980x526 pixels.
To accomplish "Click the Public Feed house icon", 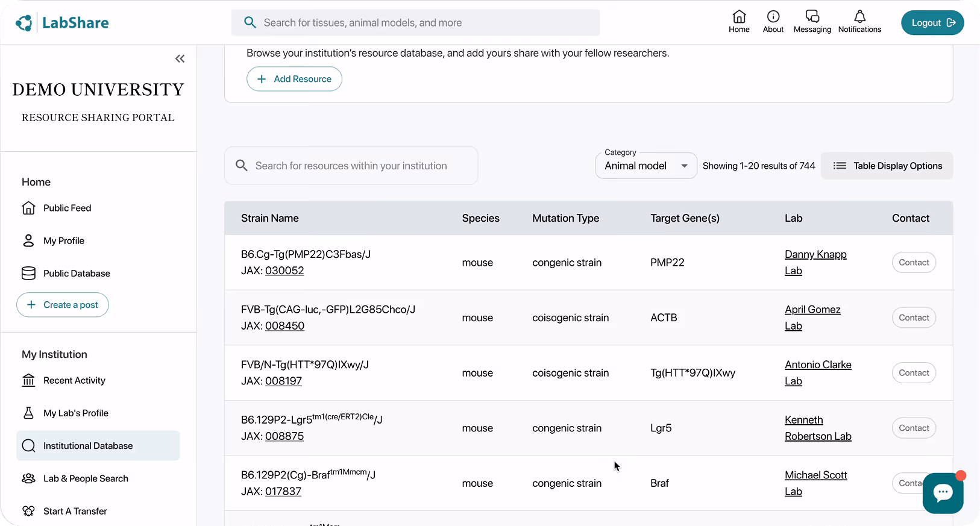I will 28,208.
